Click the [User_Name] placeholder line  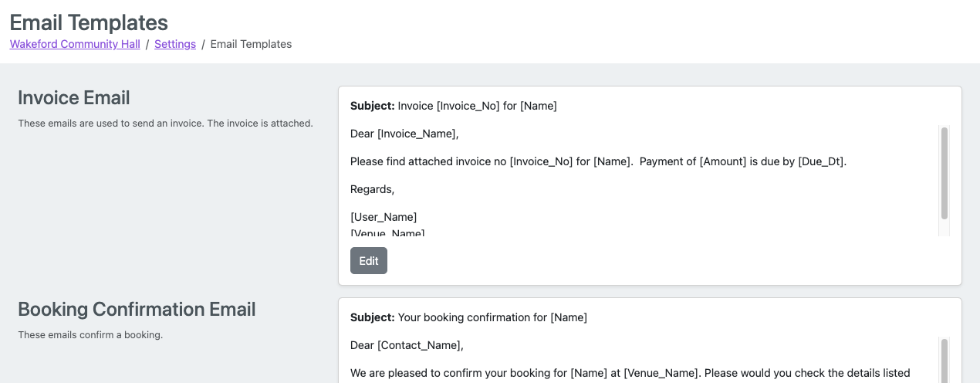point(384,217)
